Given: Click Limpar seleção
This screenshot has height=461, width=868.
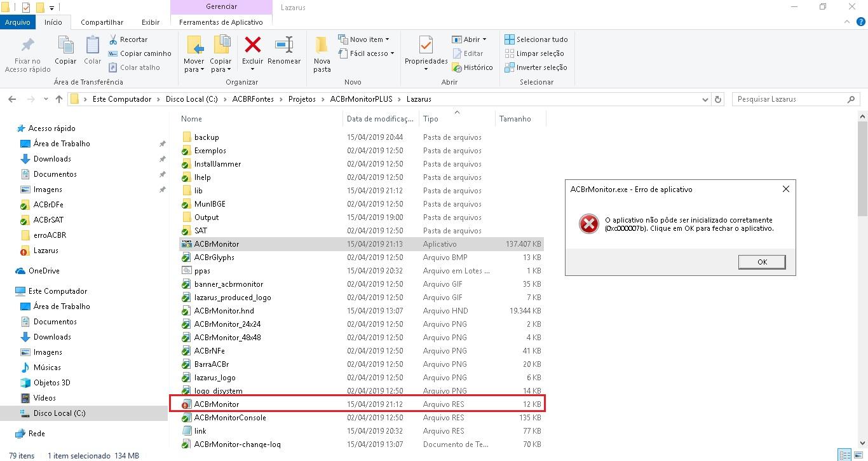Looking at the screenshot, I should (534, 53).
